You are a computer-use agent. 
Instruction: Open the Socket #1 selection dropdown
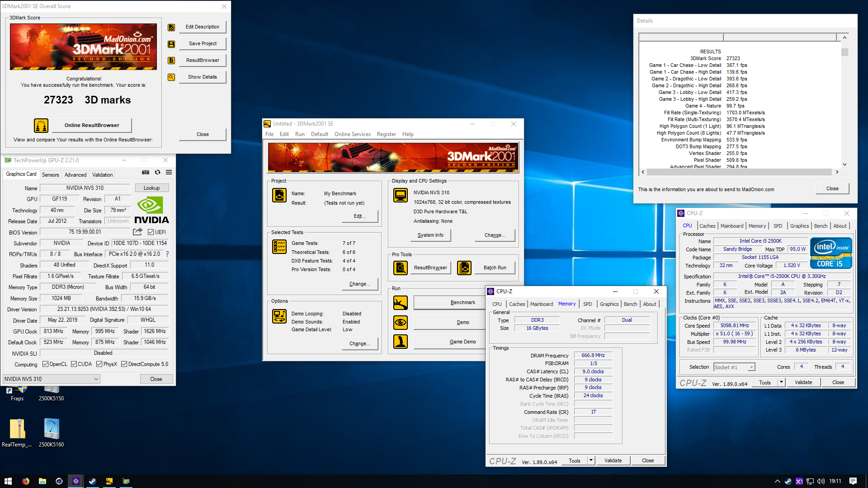pyautogui.click(x=734, y=367)
